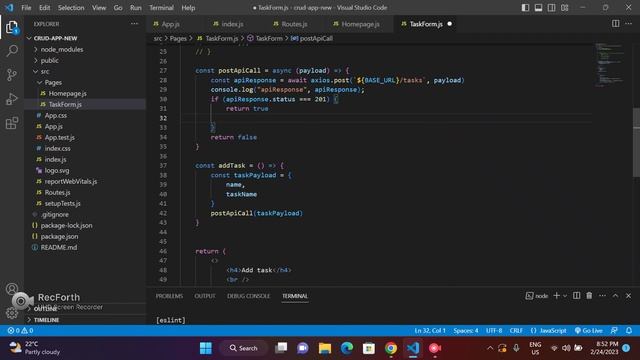Toggle primary side bar layout icon
Image resolution: width=640 pixels, height=360 pixels.
525,8
